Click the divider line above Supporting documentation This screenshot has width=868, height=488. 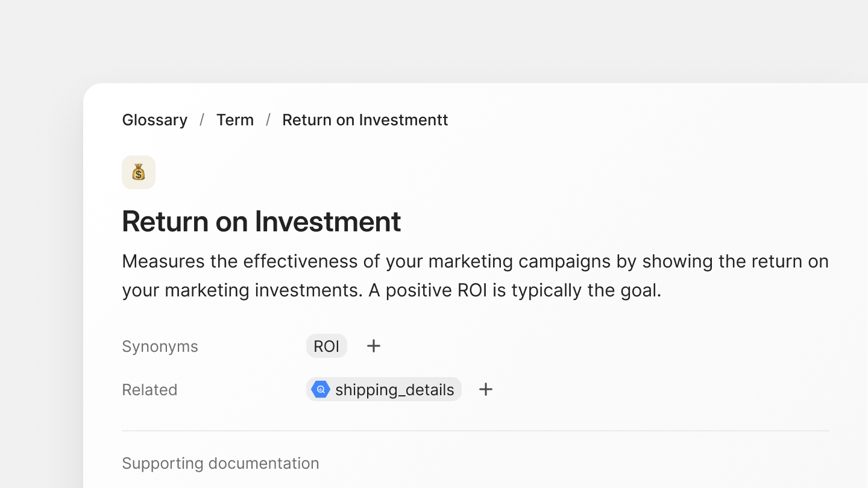(x=475, y=431)
